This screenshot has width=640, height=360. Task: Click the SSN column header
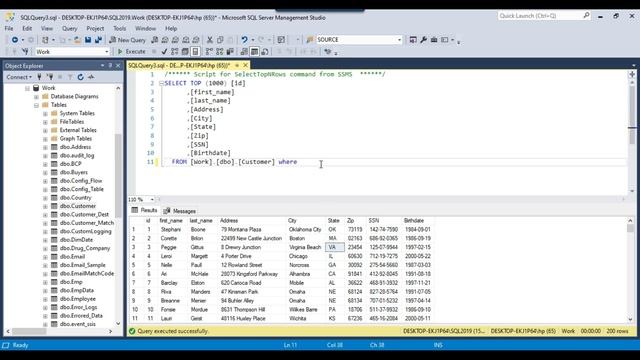pos(384,220)
